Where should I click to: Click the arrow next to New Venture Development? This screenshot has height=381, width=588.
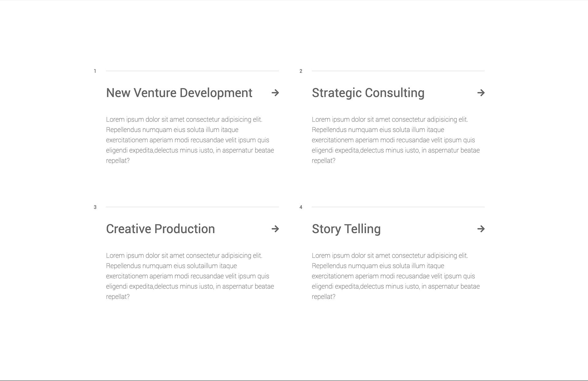tap(275, 93)
